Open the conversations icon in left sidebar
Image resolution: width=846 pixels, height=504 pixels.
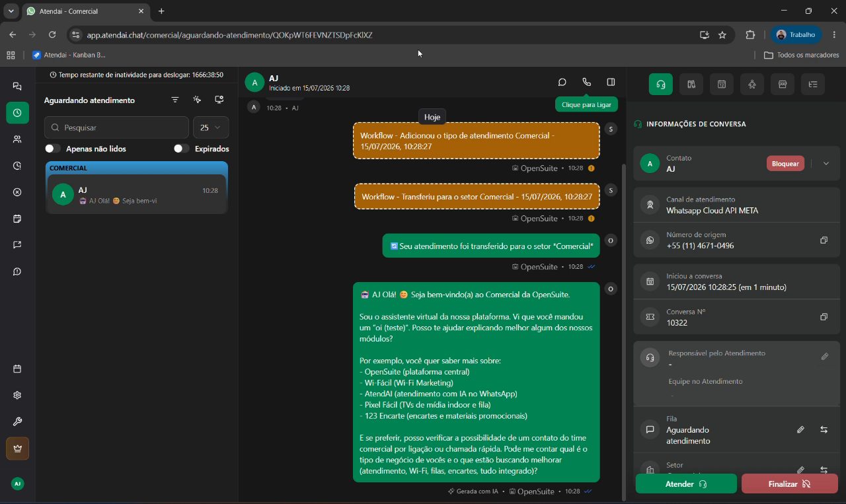[x=17, y=87]
